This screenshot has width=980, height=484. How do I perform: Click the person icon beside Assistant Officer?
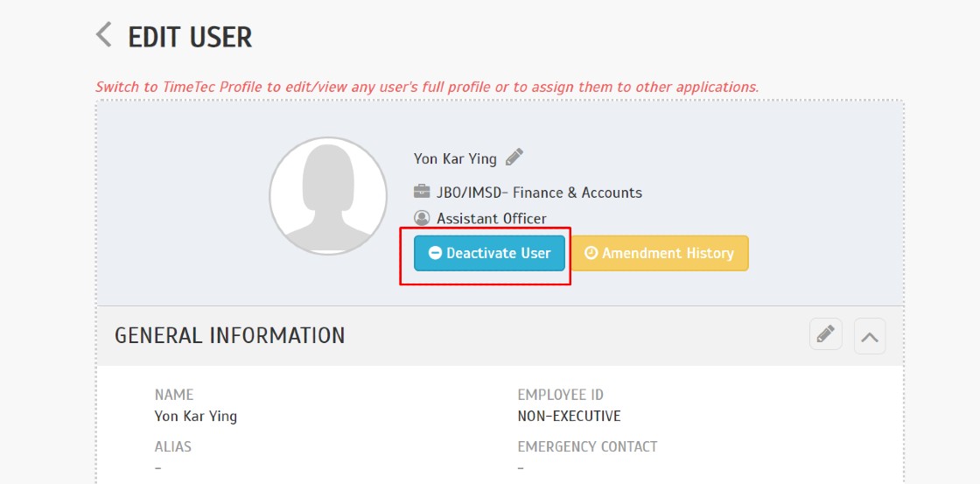point(422,218)
